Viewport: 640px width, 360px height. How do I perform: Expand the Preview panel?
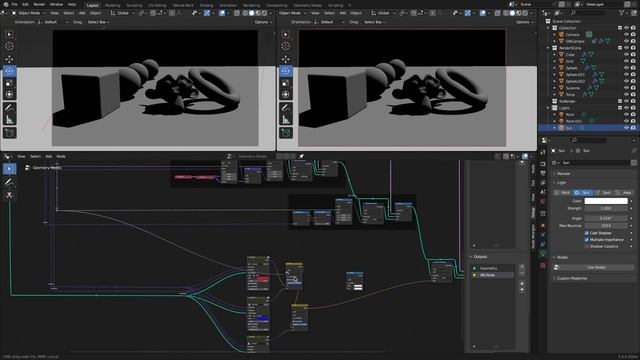(563, 174)
